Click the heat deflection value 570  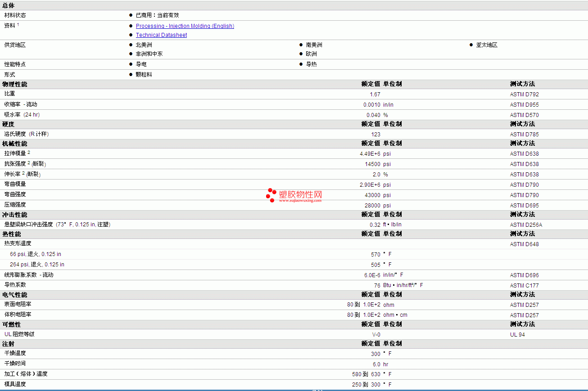click(376, 255)
